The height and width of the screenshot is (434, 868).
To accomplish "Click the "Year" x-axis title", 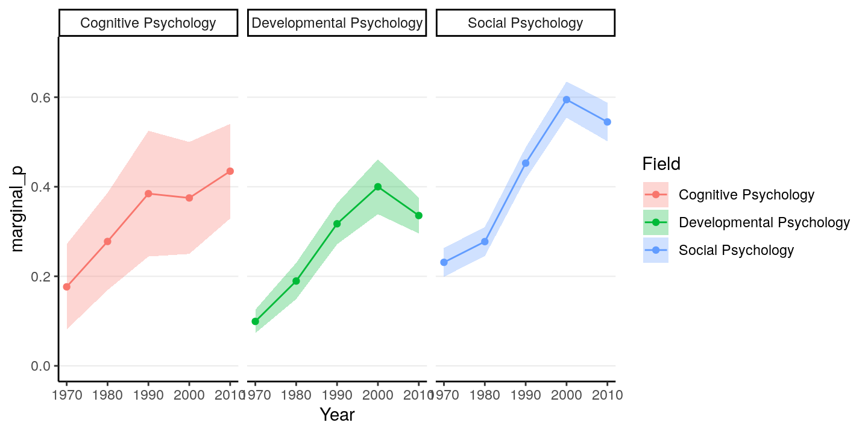I will click(x=337, y=415).
